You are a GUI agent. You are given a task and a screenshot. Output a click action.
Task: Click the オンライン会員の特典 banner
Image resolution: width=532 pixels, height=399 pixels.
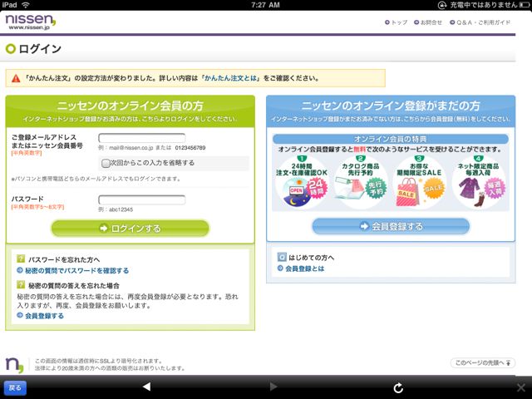click(x=391, y=139)
